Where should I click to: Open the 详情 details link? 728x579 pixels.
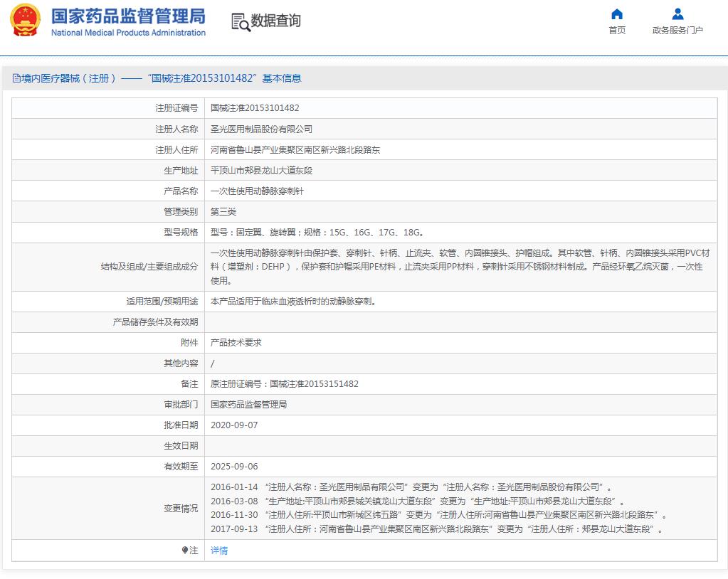218,551
